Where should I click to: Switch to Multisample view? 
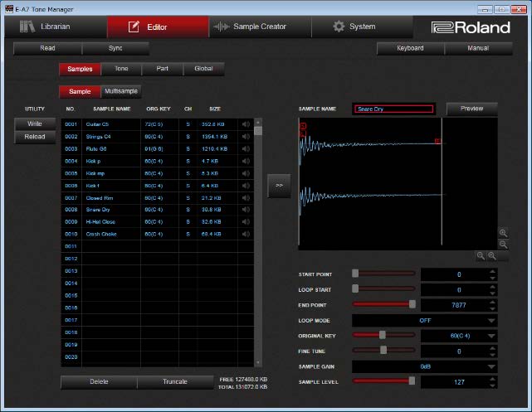tap(121, 90)
